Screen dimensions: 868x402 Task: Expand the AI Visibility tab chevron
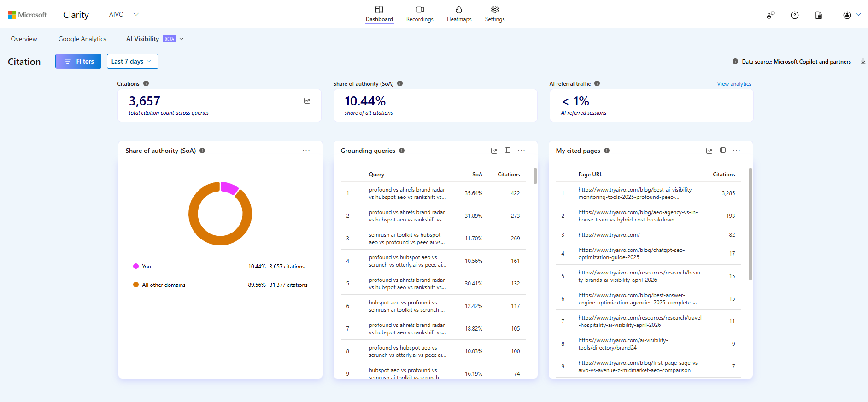[x=182, y=39]
